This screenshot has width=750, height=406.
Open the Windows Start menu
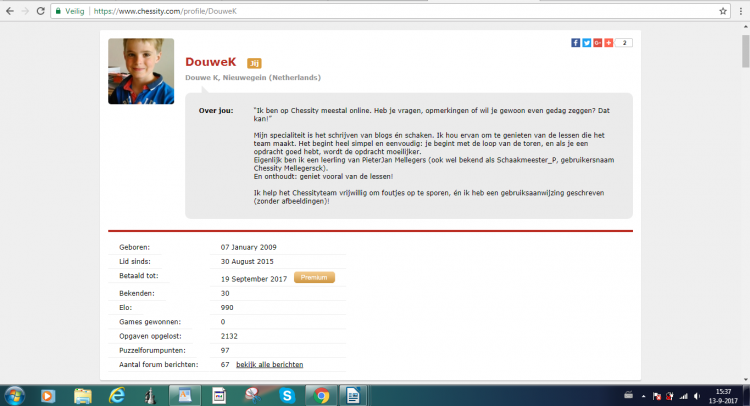click(x=15, y=396)
